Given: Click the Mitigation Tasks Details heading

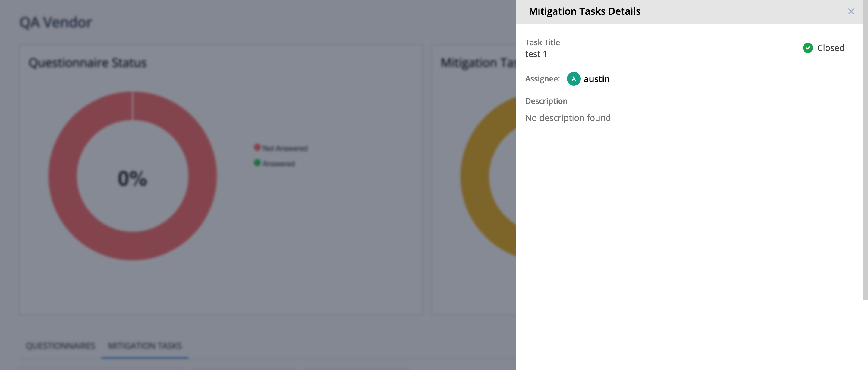Looking at the screenshot, I should click(584, 11).
